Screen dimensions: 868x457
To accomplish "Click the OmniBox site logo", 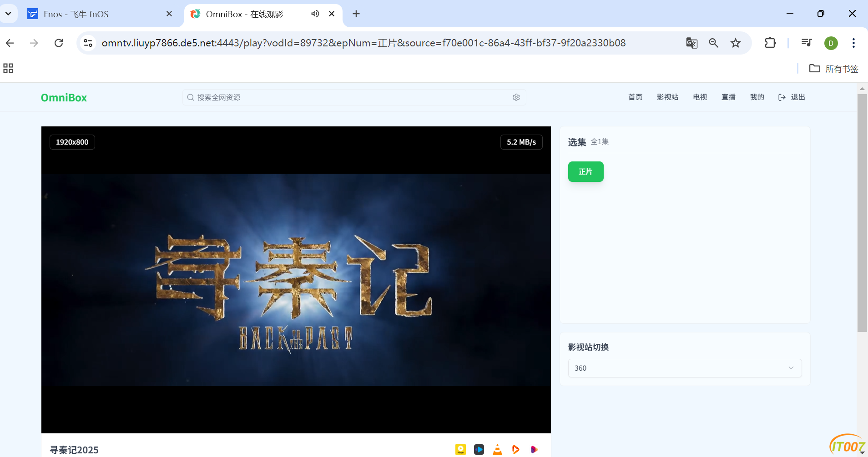I will 64,97.
